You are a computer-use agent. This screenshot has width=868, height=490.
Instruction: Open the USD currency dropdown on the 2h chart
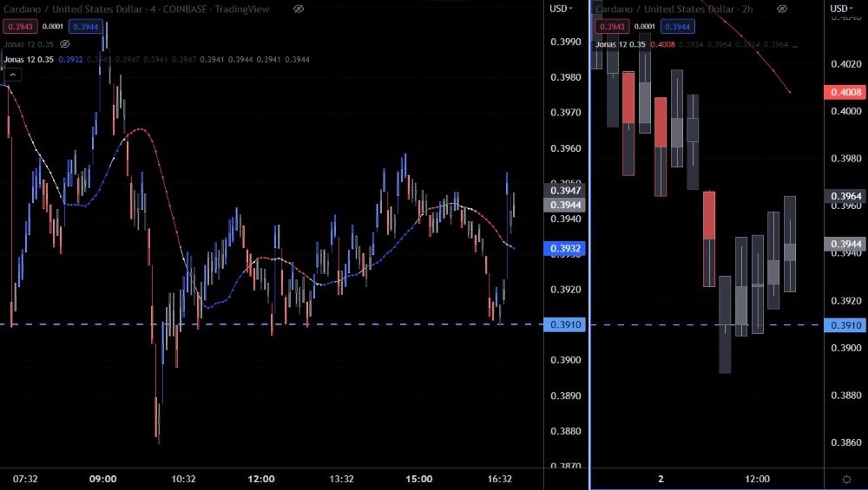pyautogui.click(x=841, y=9)
